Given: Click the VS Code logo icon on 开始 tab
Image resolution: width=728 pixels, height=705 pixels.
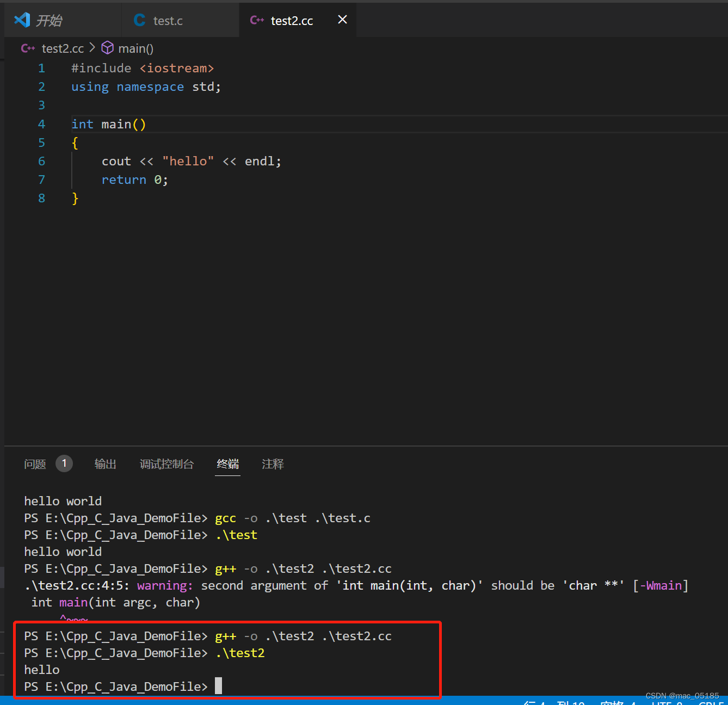Looking at the screenshot, I should point(22,20).
